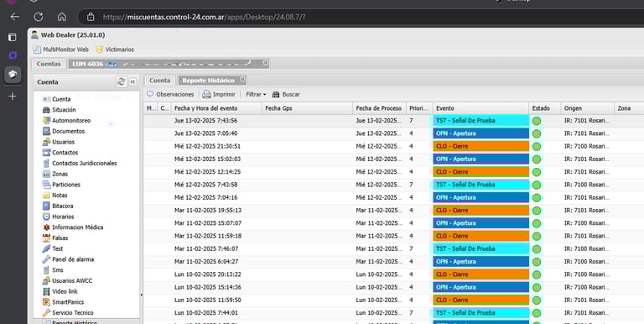Click green status dot for 19:55:13 row

(x=537, y=211)
